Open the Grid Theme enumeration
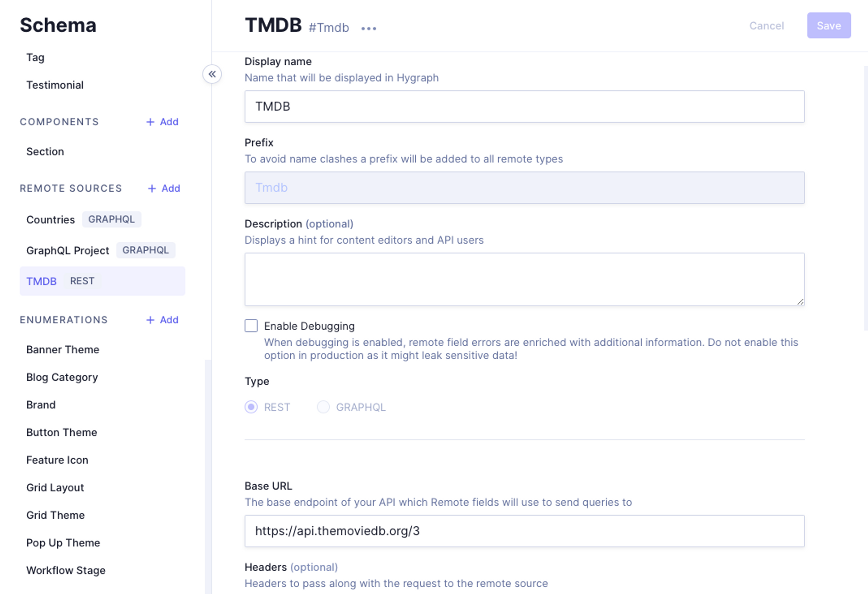 click(x=56, y=515)
